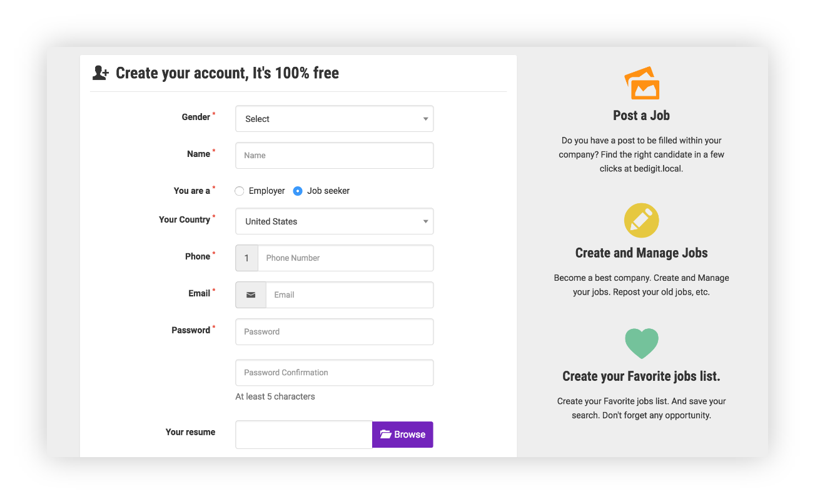Click the Post a Job heading

(641, 116)
